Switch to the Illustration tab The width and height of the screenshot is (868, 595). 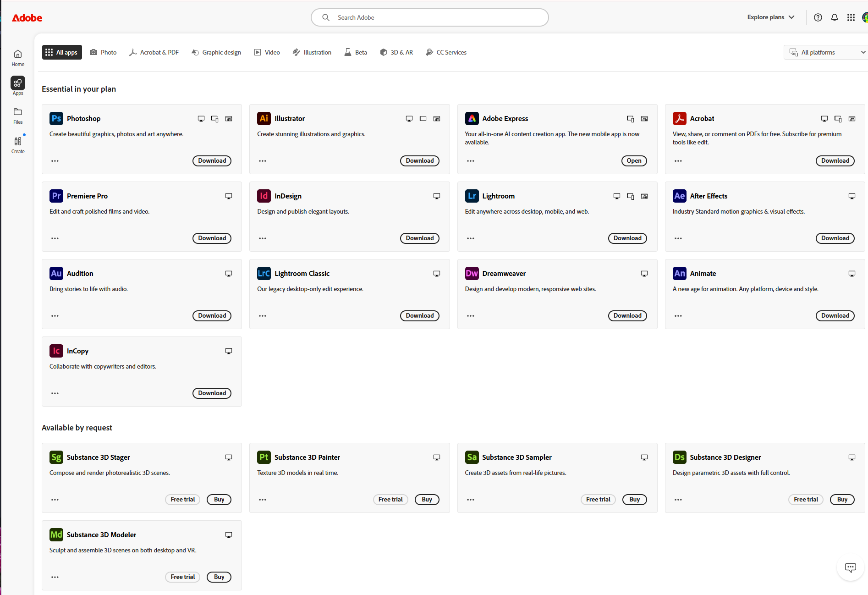tap(312, 52)
